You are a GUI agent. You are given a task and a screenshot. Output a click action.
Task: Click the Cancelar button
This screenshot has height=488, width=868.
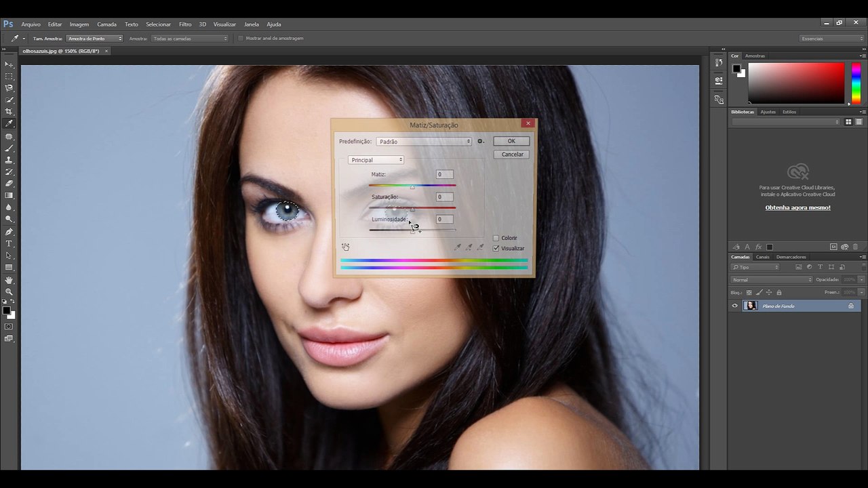pyautogui.click(x=512, y=155)
